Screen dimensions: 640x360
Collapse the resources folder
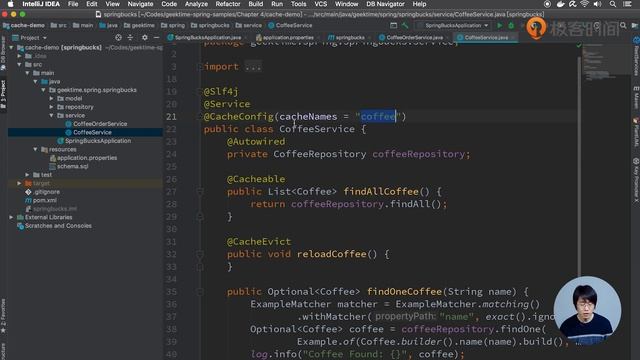[x=36, y=149]
